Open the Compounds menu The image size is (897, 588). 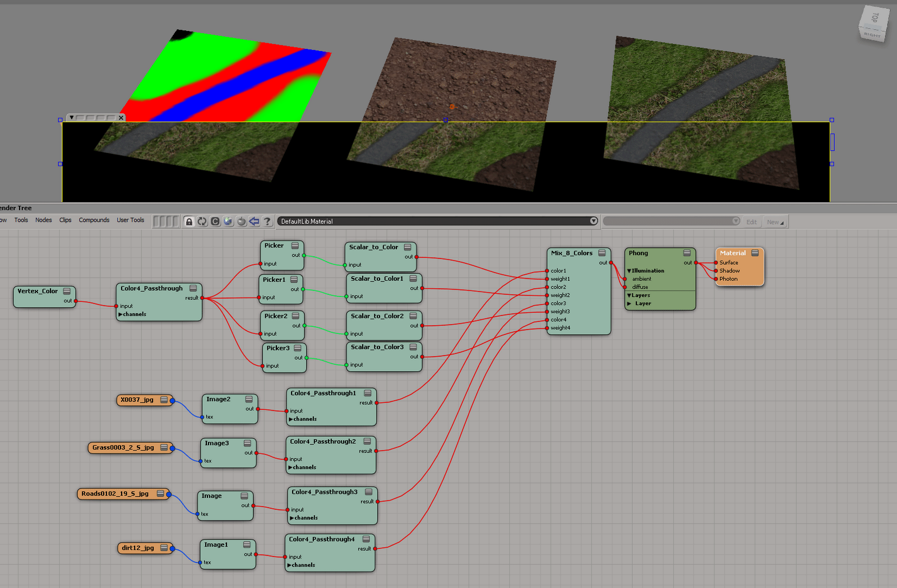(x=94, y=220)
